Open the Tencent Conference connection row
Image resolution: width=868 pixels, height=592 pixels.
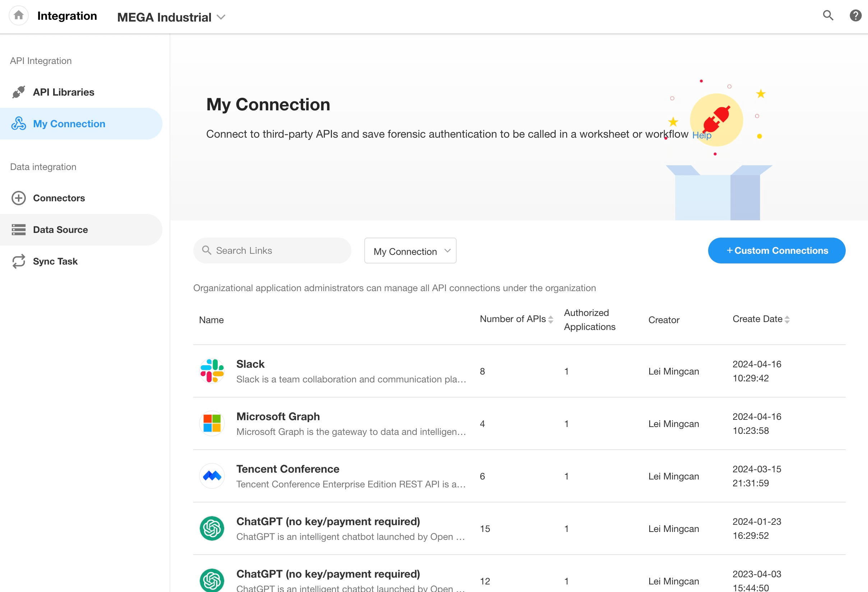[x=287, y=469]
